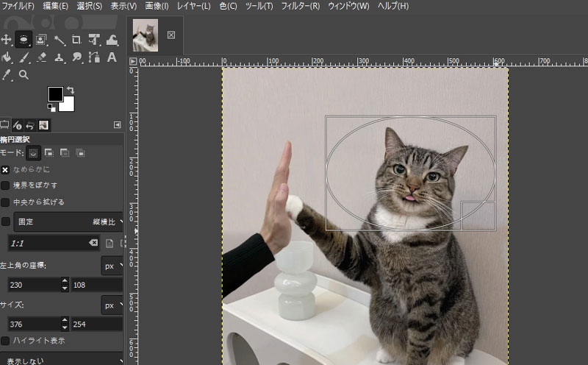Select the Ellipse Select tool
Image resolution: width=588 pixels, height=365 pixels.
click(24, 40)
